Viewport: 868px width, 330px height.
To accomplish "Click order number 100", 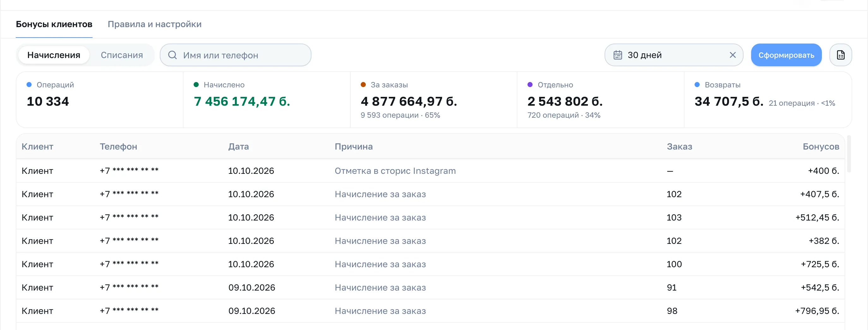I will click(674, 264).
